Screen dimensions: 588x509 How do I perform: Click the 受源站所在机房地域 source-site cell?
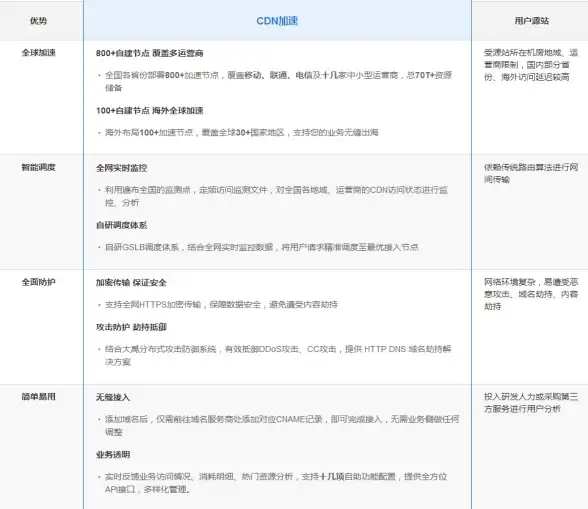[x=531, y=65]
